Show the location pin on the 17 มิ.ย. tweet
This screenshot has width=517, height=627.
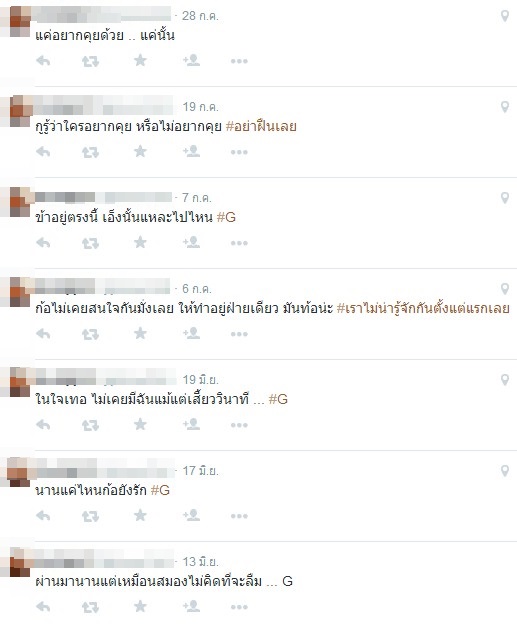(x=505, y=471)
